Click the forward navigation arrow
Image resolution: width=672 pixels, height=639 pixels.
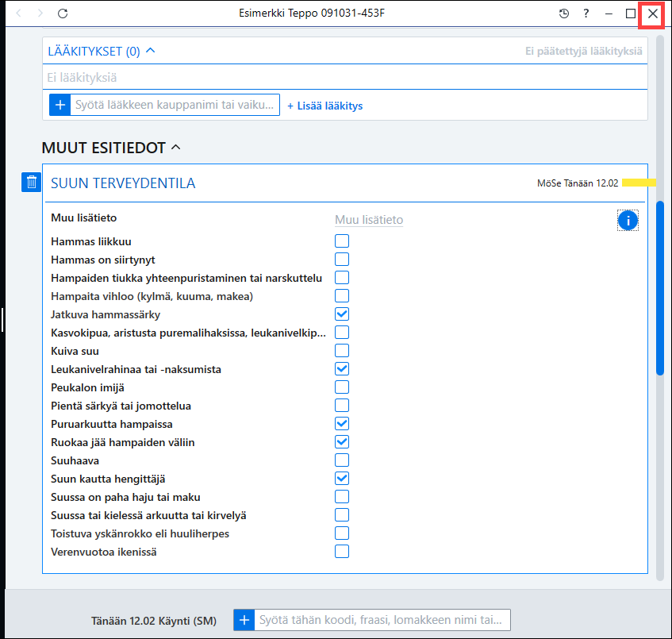40,13
